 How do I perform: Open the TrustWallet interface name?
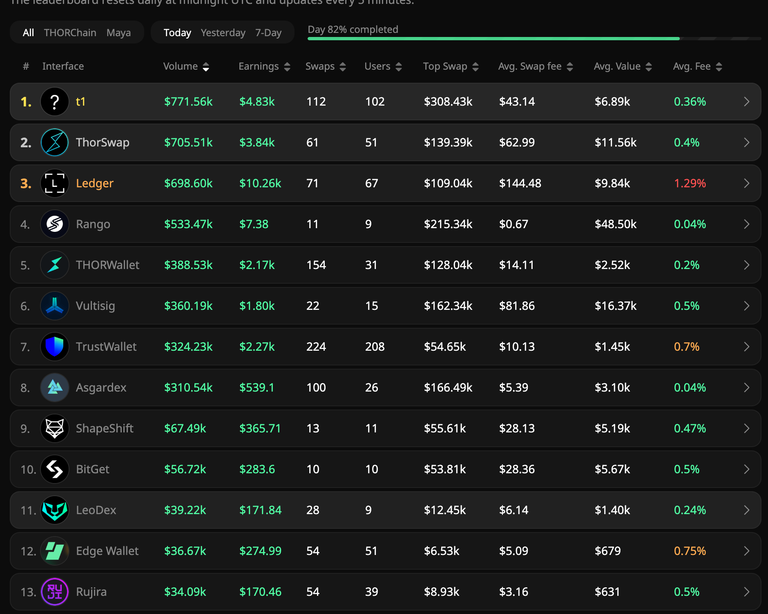tap(106, 347)
